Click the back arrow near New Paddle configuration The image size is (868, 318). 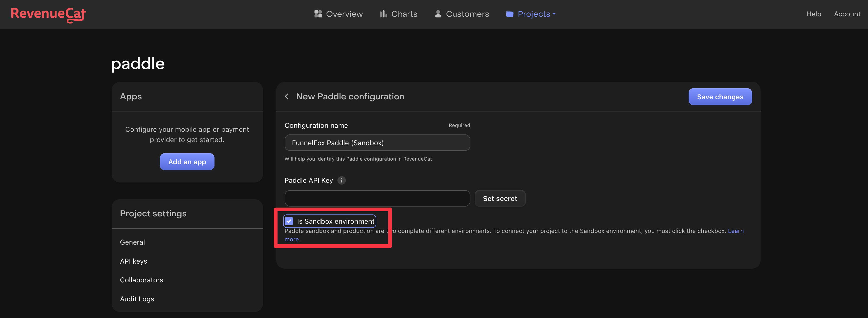287,96
